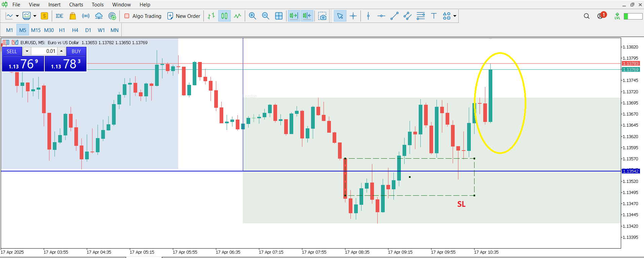Zoom in on the chart

coord(252,16)
